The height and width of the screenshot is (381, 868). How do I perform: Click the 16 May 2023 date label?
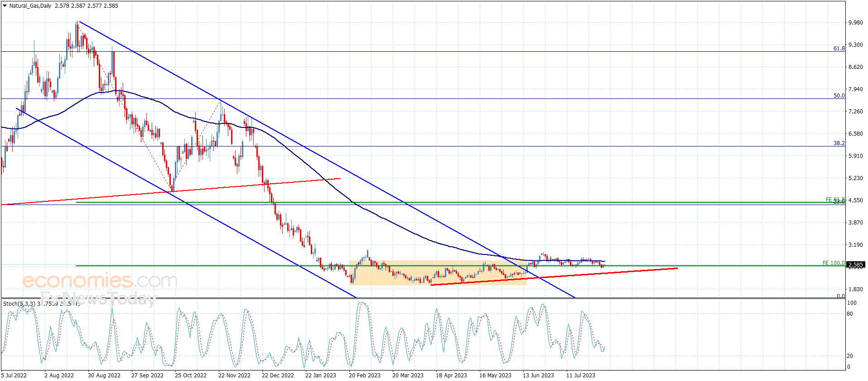[495, 376]
